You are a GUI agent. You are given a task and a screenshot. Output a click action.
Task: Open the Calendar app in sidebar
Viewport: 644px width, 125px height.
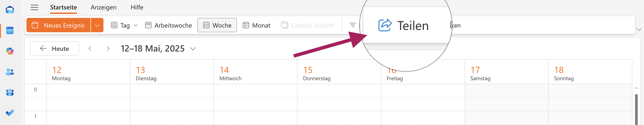(10, 31)
